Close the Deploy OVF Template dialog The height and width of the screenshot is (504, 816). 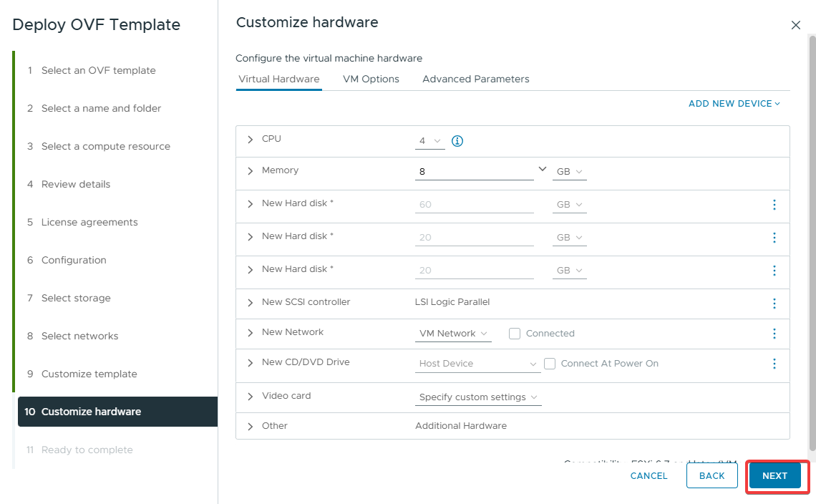pyautogui.click(x=795, y=25)
